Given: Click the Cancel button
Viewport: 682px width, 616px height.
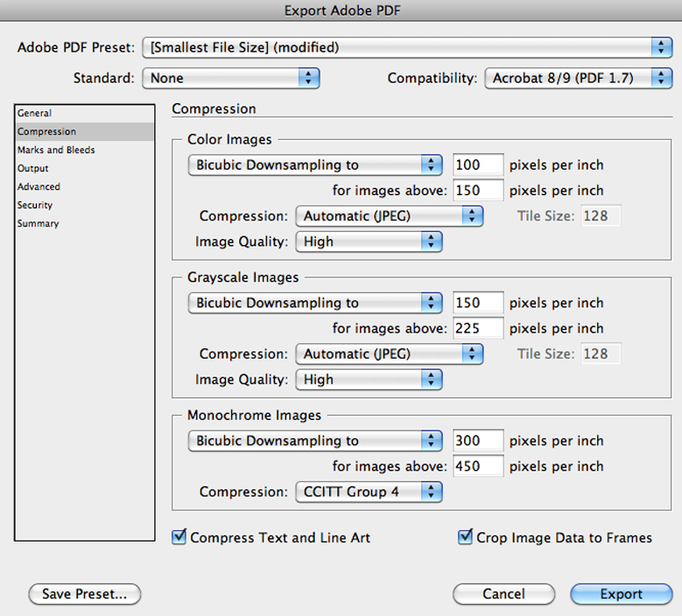Looking at the screenshot, I should [503, 594].
